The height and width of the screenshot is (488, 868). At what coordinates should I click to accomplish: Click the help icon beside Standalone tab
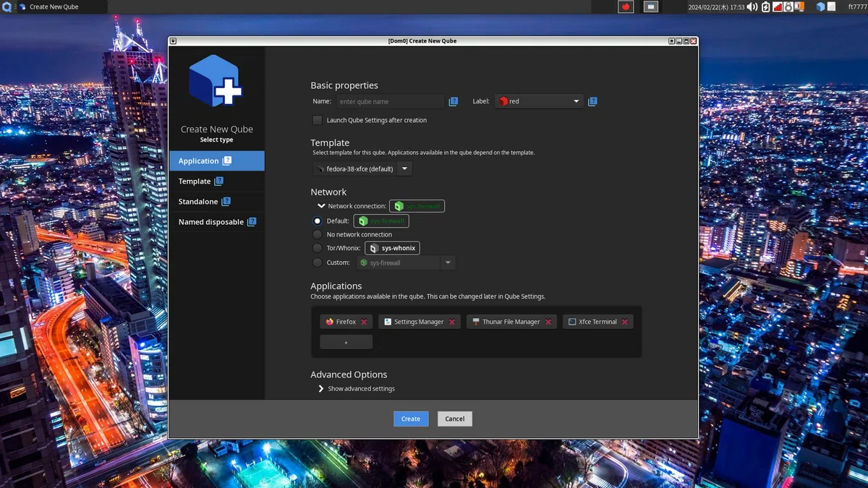coord(226,201)
